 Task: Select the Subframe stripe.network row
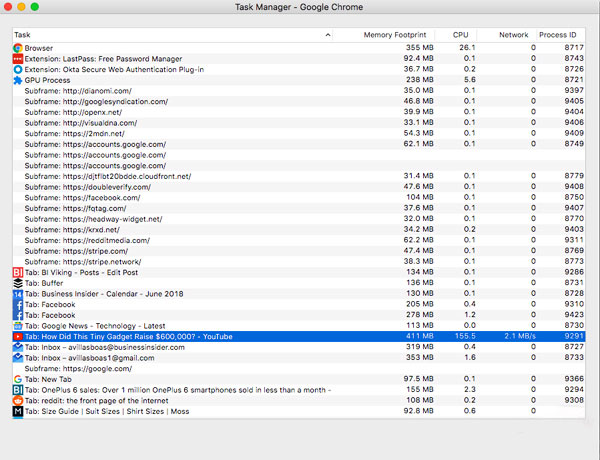click(x=298, y=262)
